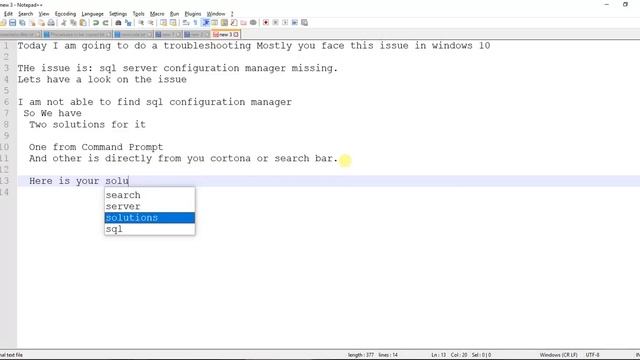Restore down the Notepad++ window

point(625,4)
